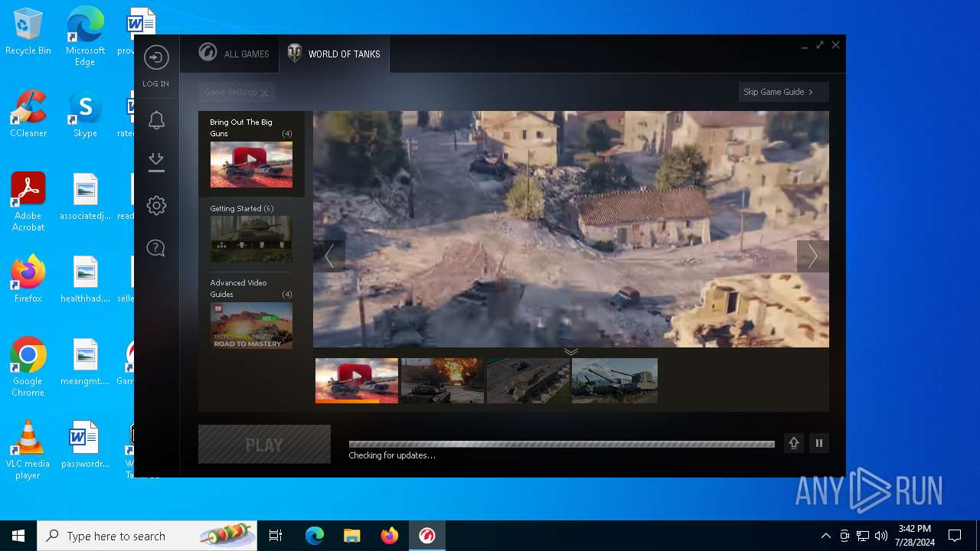The height and width of the screenshot is (551, 980).
Task: Open the Windows Start menu
Action: 18,536
